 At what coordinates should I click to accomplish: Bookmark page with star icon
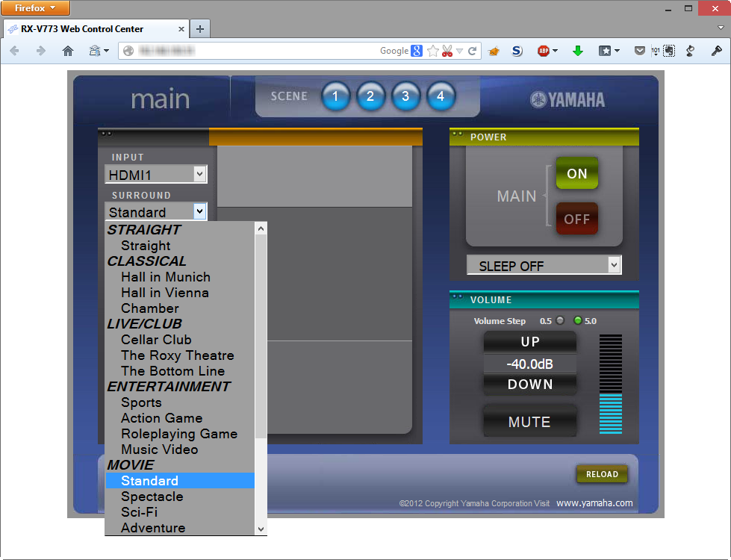click(x=433, y=51)
